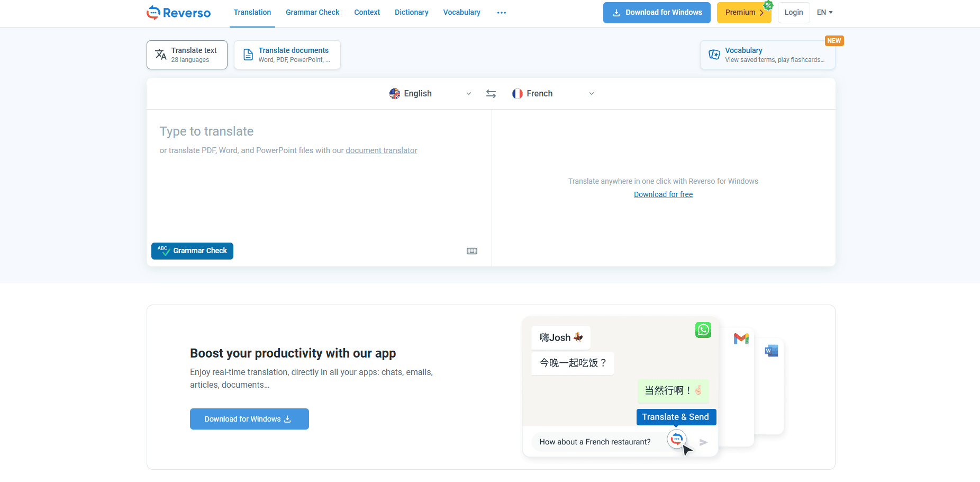
Task: Open the on-screen keyboard
Action: [x=472, y=251]
